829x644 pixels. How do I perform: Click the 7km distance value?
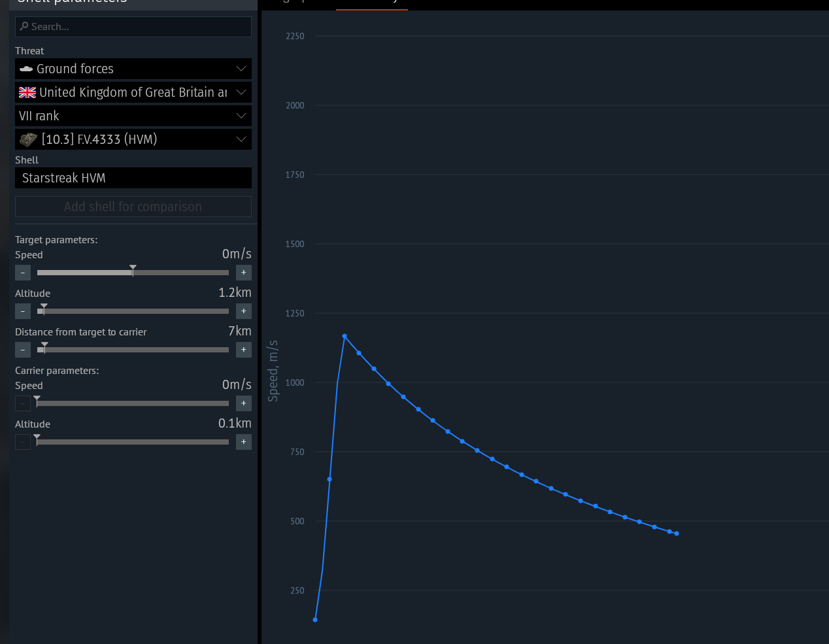click(240, 331)
